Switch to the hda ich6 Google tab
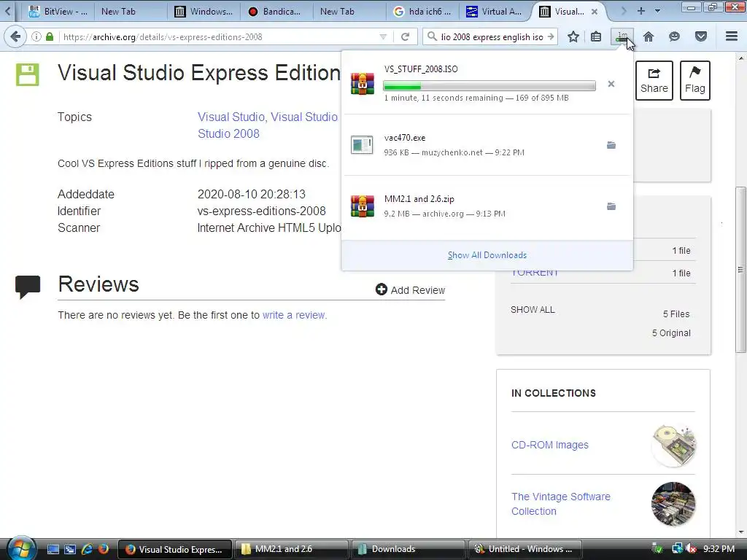The width and height of the screenshot is (747, 560). point(422,12)
